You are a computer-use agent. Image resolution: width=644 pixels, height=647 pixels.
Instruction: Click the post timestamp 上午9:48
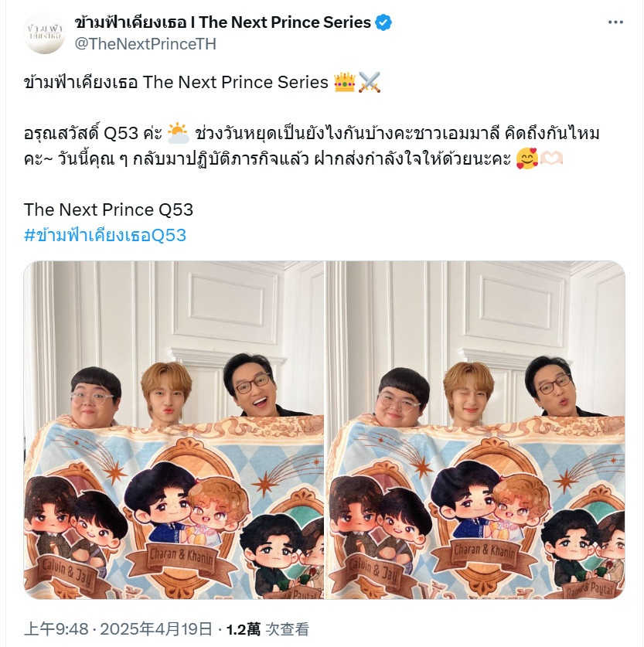point(56,629)
